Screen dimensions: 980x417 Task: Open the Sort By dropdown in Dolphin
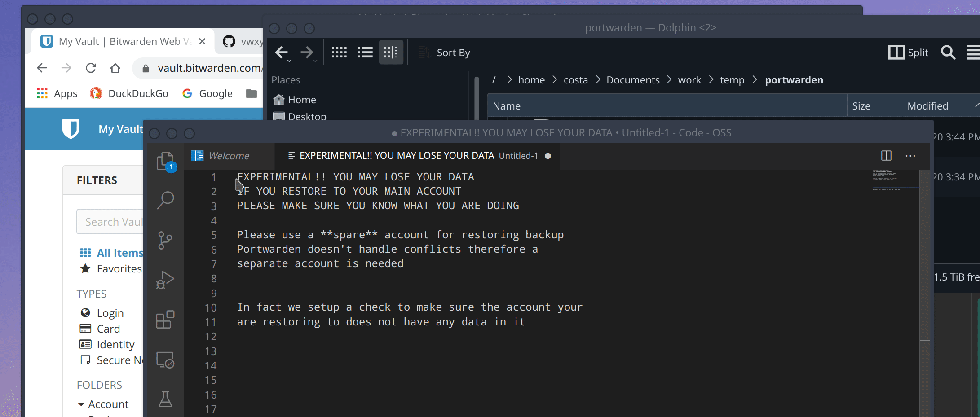[x=453, y=52]
